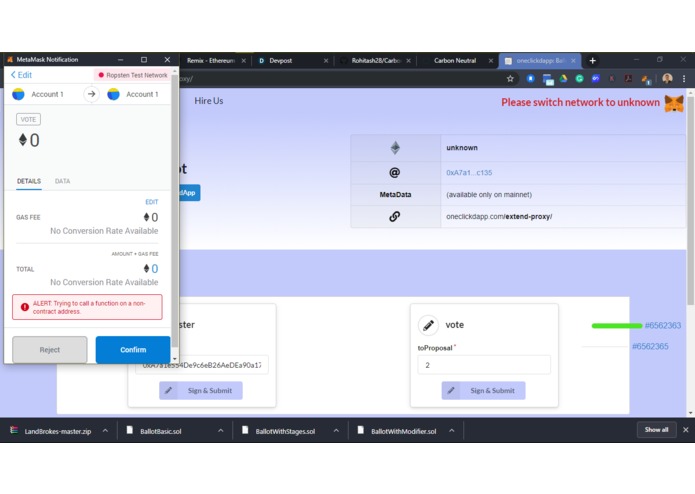Edit the gas fee in MetaMask
This screenshot has width=695, height=494.
pos(152,202)
